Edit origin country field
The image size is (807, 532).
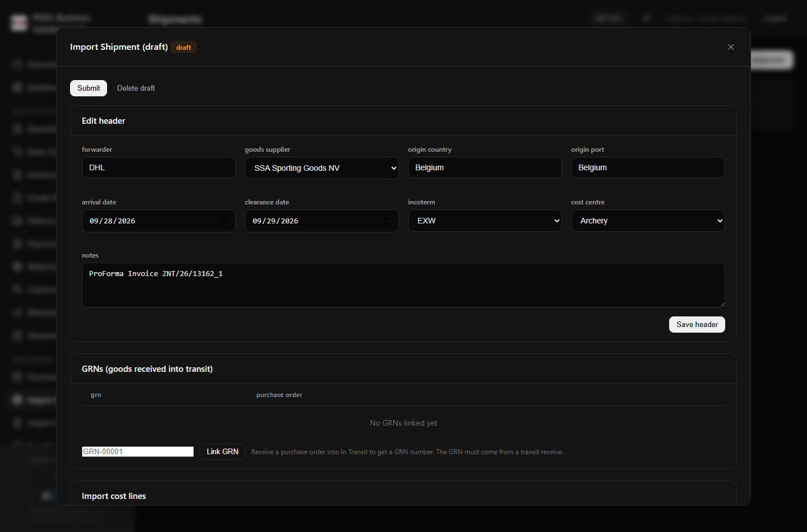pos(485,167)
